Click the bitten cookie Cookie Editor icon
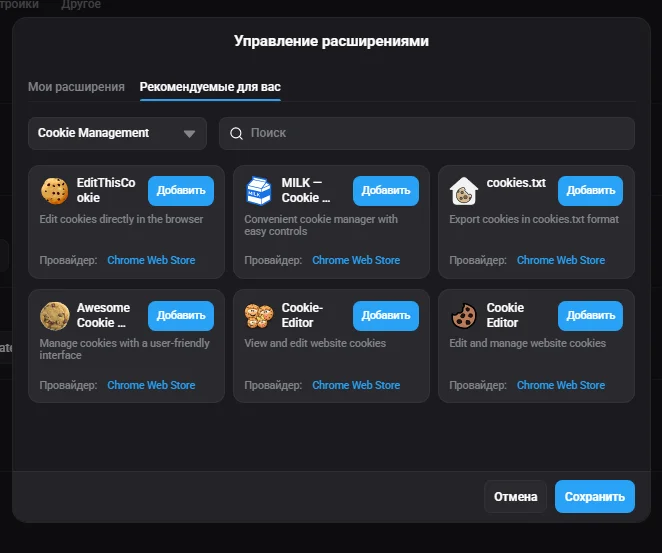Screen dimensions: 662x553 point(464,316)
